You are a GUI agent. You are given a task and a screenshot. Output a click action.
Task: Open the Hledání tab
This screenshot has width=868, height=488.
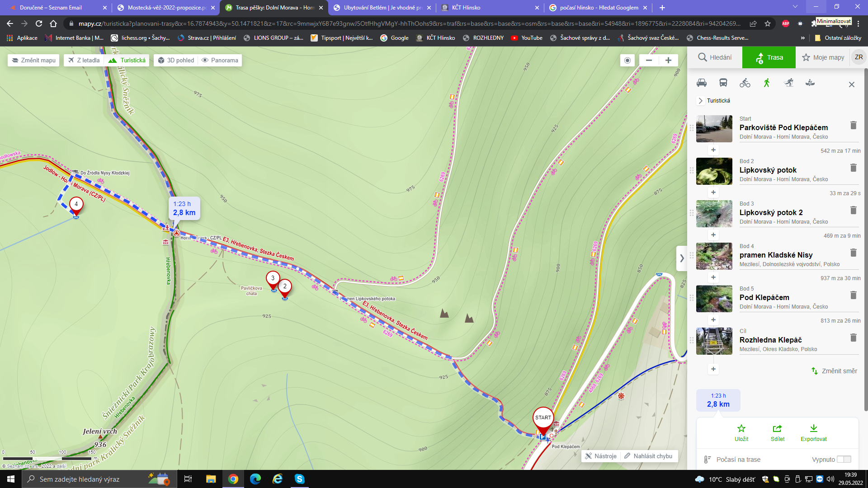(715, 57)
